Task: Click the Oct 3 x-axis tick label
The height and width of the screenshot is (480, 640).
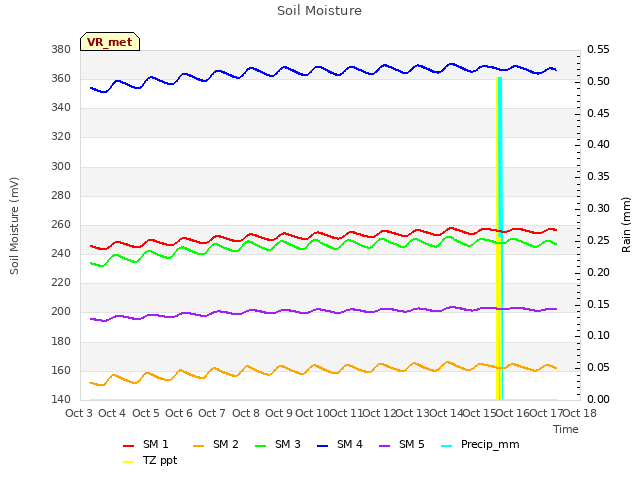Action: (79, 413)
